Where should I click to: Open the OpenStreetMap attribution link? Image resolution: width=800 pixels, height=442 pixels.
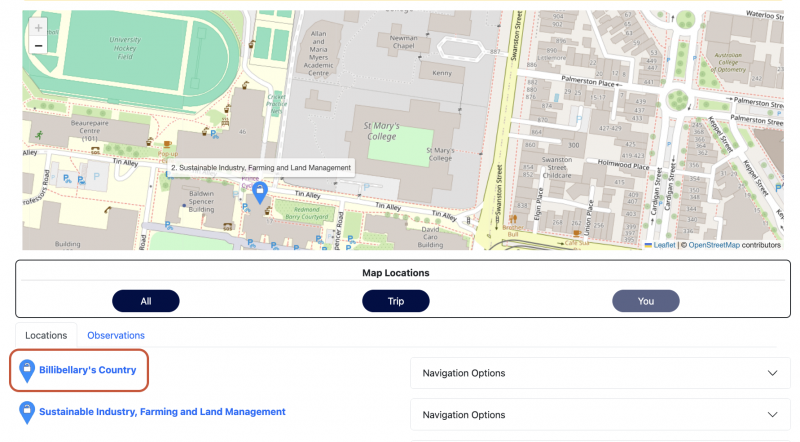714,245
